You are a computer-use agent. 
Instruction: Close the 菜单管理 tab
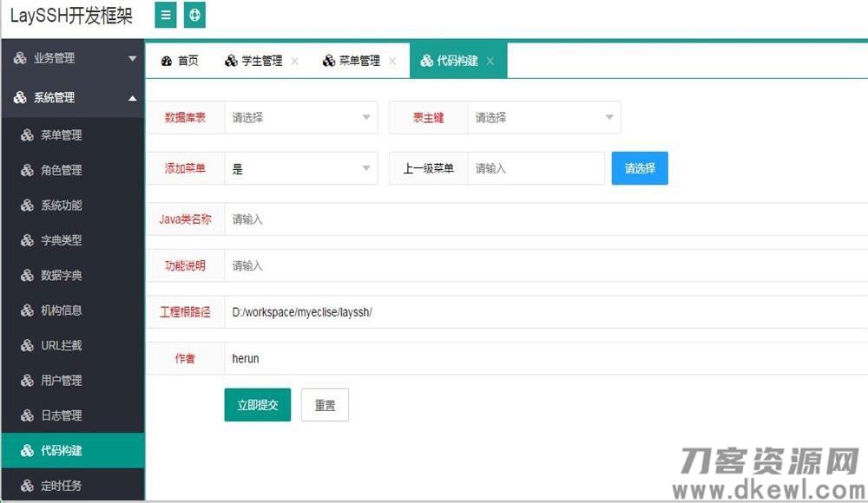pyautogui.click(x=392, y=61)
